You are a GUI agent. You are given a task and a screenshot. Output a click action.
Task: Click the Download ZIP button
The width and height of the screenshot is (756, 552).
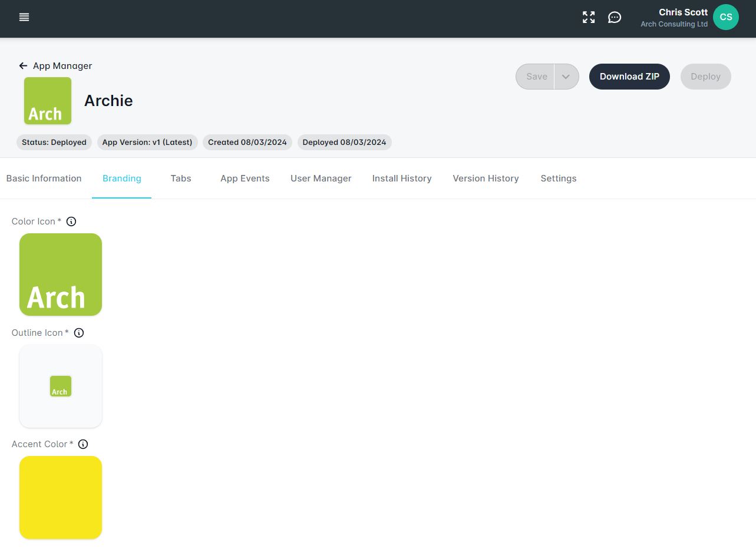coord(629,76)
